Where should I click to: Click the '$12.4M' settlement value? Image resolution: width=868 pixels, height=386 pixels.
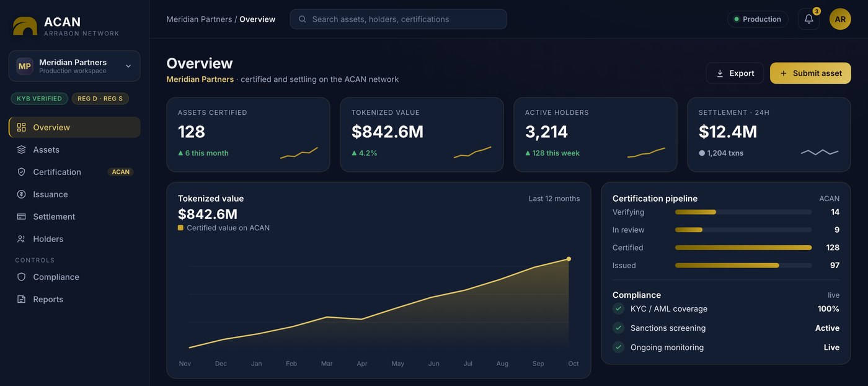click(728, 132)
